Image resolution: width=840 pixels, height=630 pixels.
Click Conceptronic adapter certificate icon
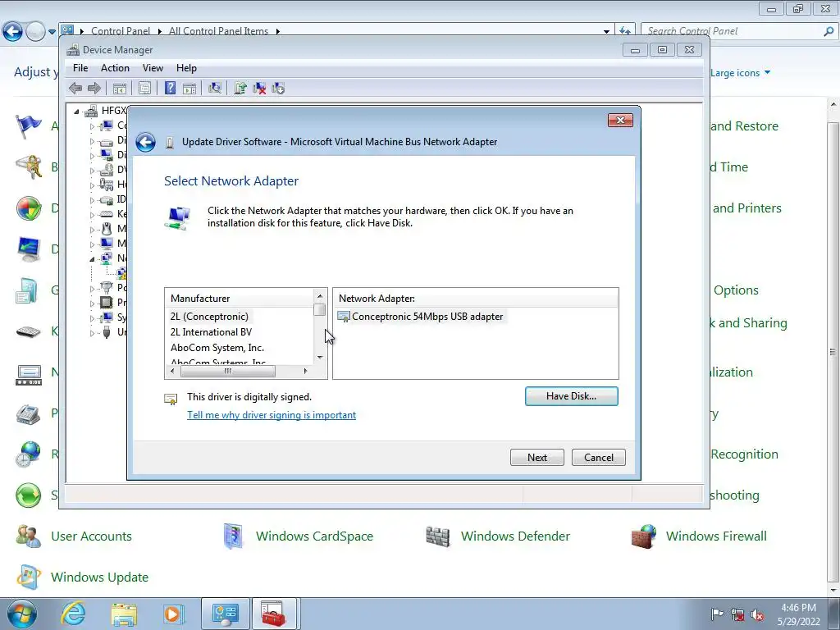point(344,317)
